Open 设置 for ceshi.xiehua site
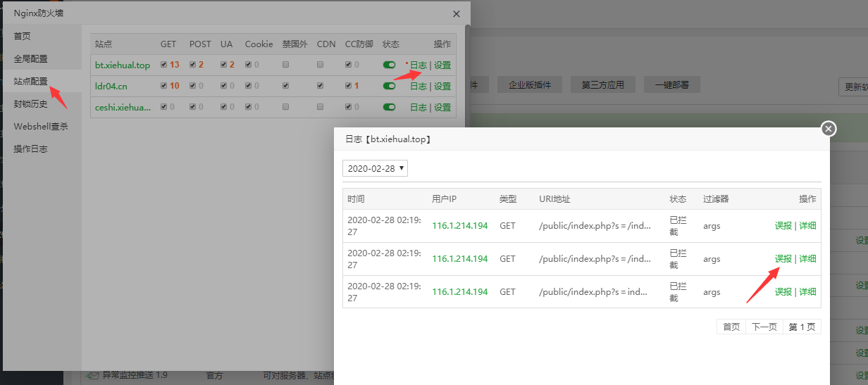The image size is (868, 385). pos(442,107)
